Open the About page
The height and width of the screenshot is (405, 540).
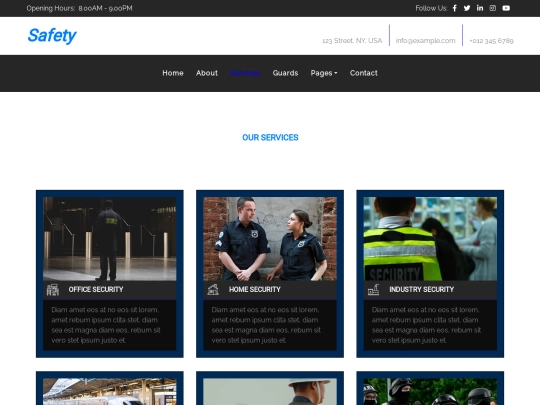tap(207, 73)
